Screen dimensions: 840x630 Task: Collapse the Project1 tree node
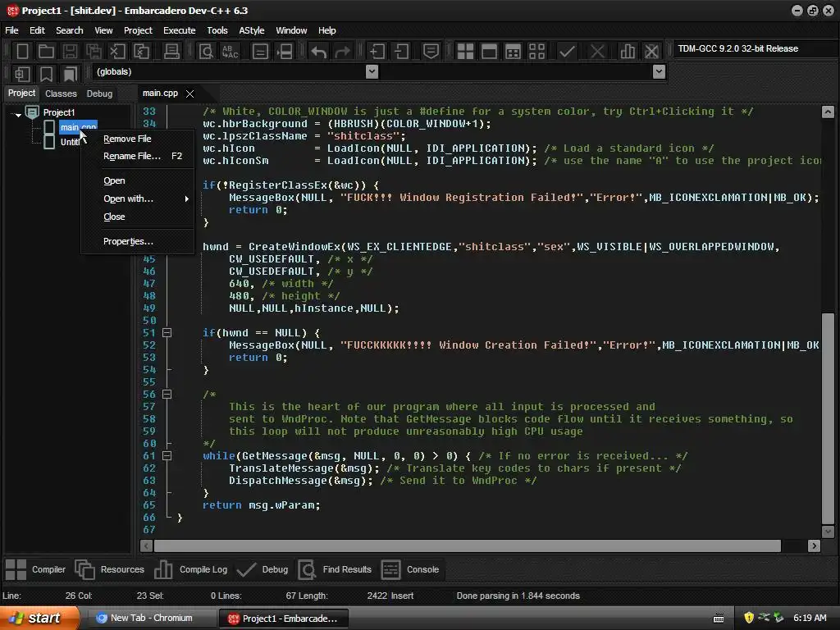(x=18, y=113)
